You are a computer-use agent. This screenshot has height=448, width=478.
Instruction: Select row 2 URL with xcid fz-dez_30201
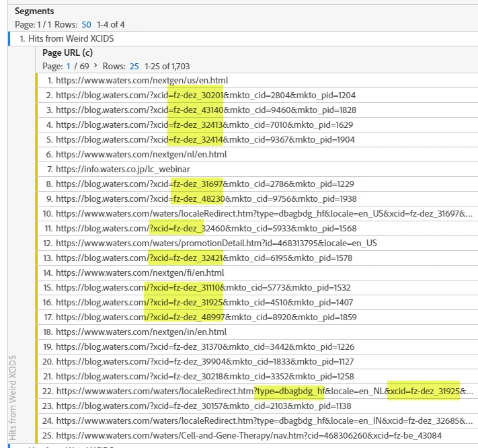[x=206, y=95]
